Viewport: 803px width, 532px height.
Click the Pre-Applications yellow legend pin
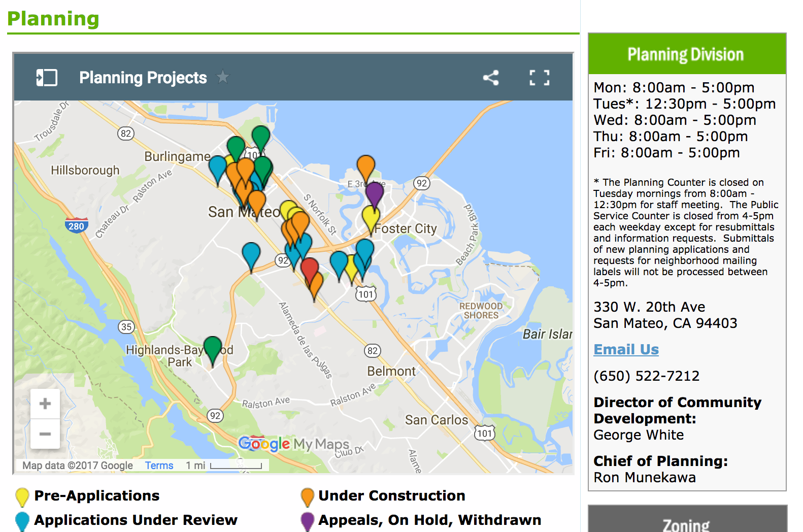(x=22, y=497)
